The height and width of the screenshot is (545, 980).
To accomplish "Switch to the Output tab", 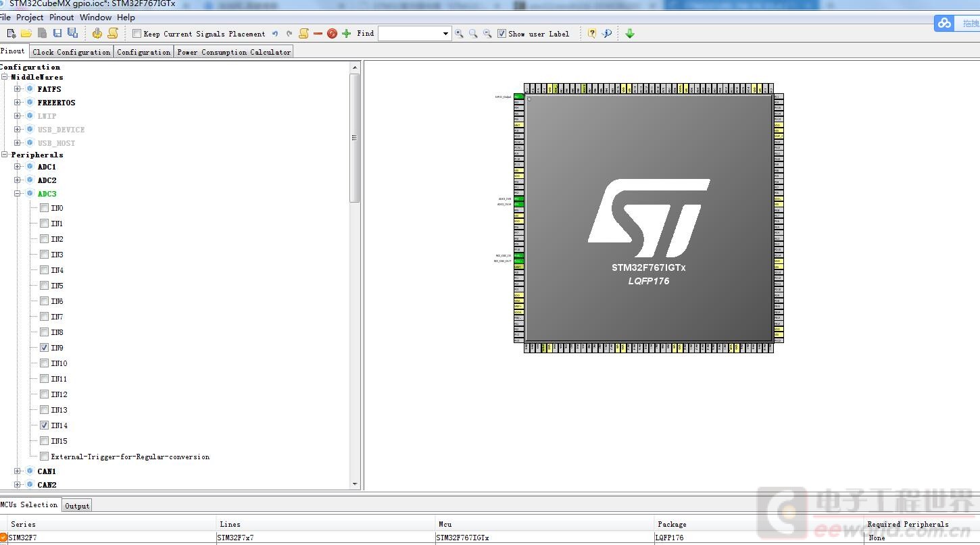I will pos(77,506).
